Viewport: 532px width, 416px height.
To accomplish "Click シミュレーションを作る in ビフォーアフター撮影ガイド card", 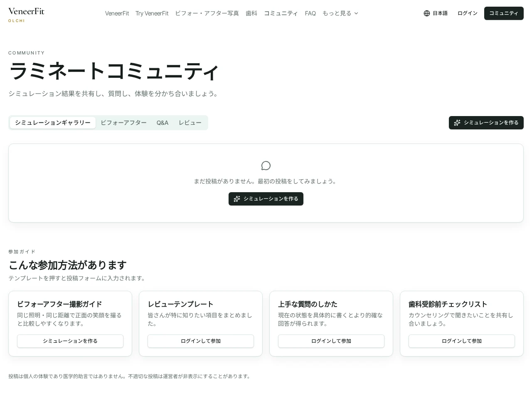I will click(70, 341).
